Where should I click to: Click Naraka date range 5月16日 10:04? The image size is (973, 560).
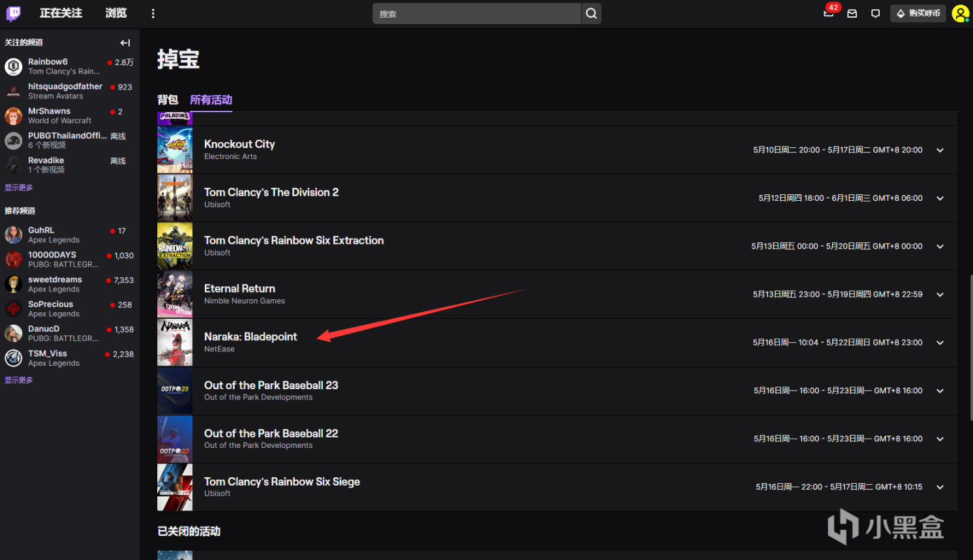[x=837, y=342]
